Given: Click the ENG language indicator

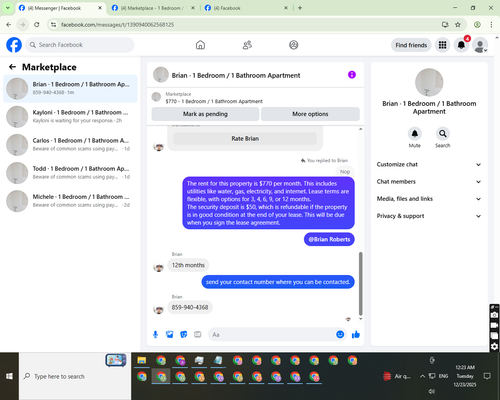Looking at the screenshot, I should point(443,376).
